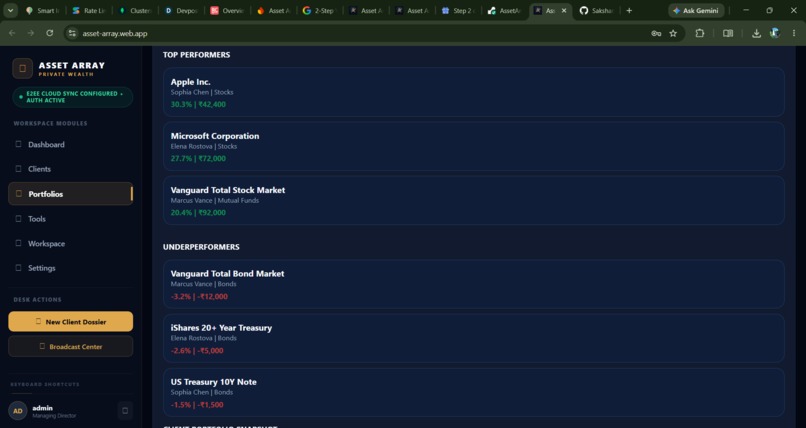The height and width of the screenshot is (428, 806).
Task: Click the New Client Dossier button
Action: [x=70, y=322]
